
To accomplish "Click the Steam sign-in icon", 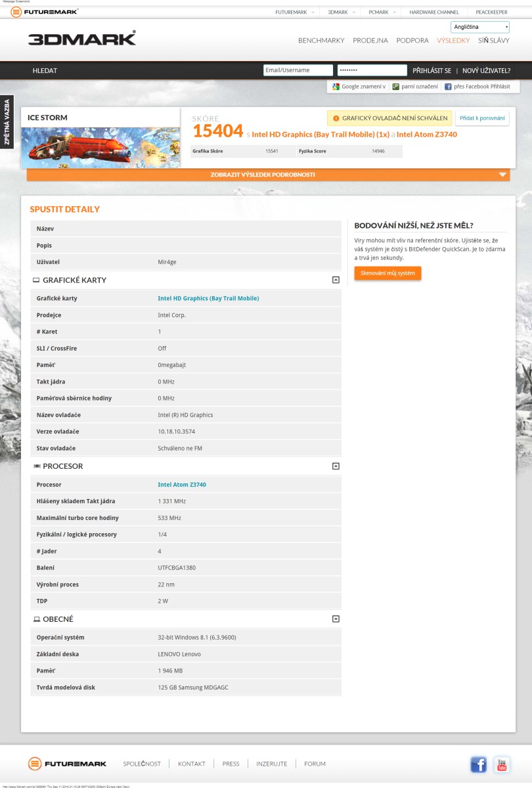I will [x=396, y=87].
